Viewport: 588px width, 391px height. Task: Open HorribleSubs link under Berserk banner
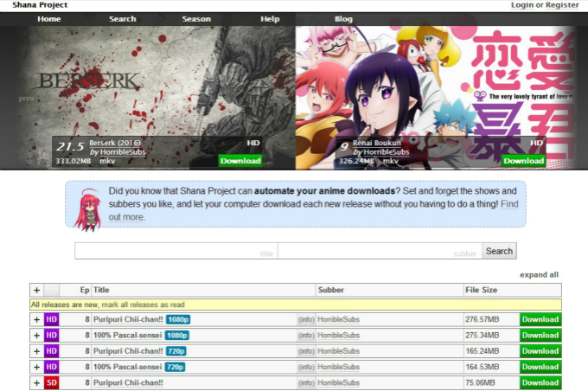click(123, 152)
